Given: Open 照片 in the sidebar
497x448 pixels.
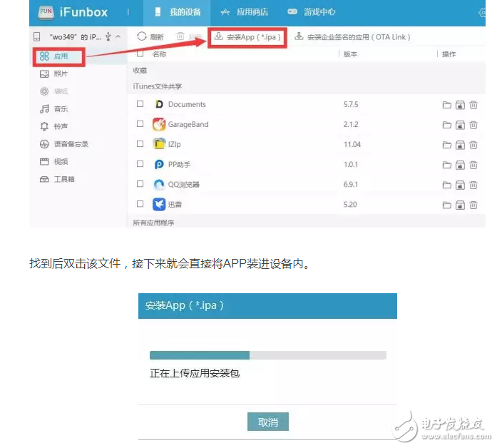Looking at the screenshot, I should (54, 74).
